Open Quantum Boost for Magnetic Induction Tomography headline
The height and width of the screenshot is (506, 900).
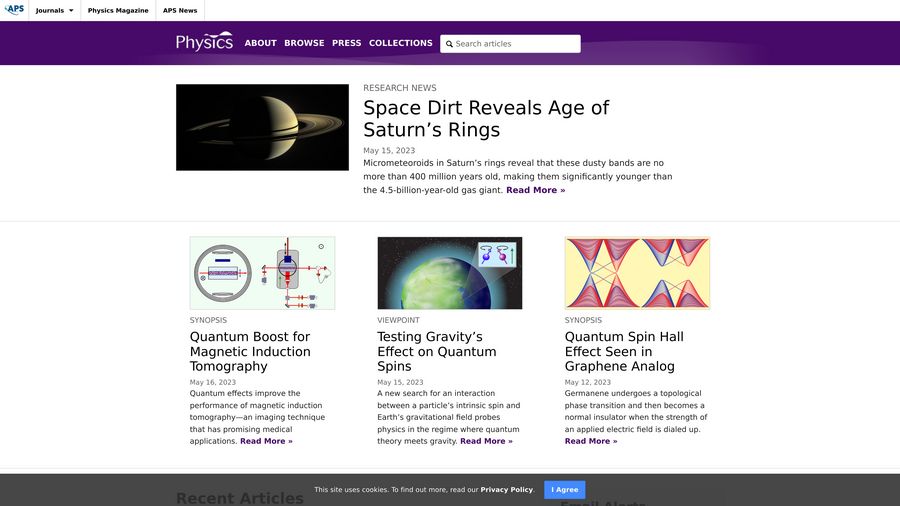tap(250, 351)
